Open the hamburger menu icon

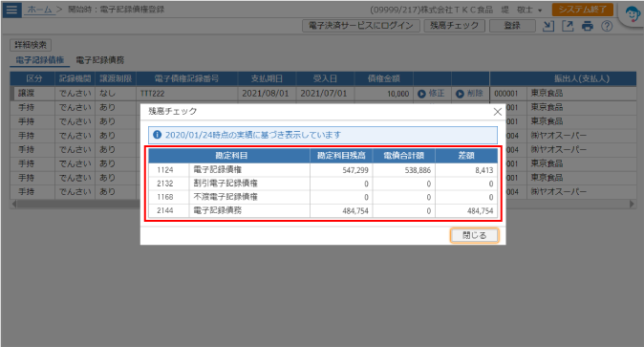11,10
